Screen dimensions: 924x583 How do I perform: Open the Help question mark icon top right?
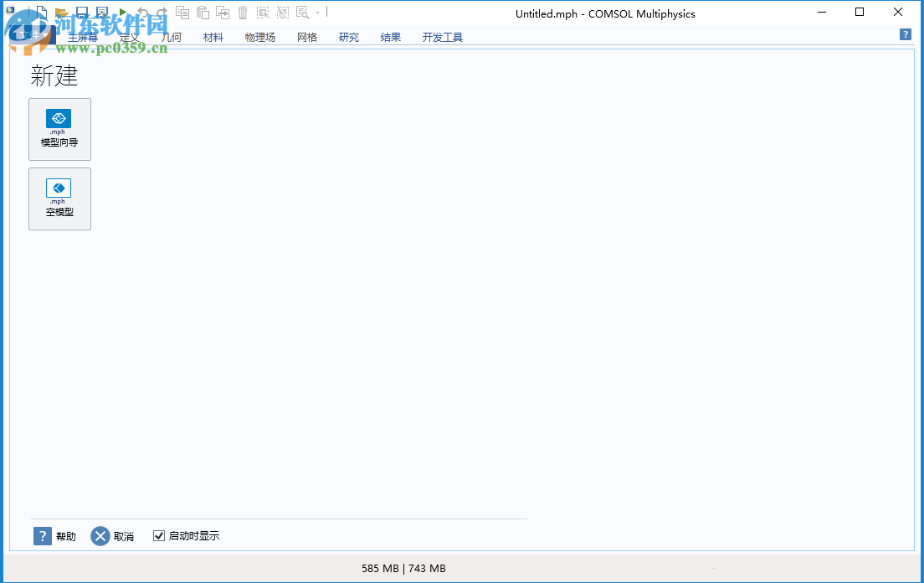(906, 34)
